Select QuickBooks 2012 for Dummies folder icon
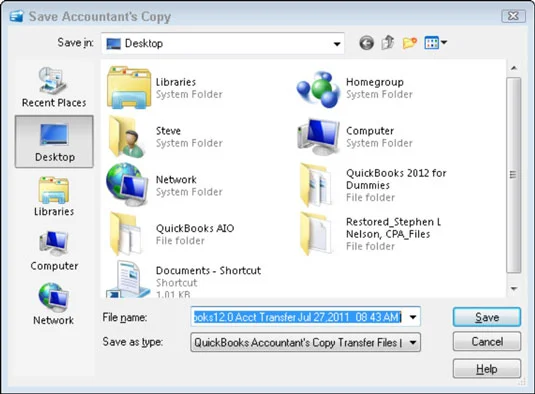The width and height of the screenshot is (535, 394). (x=316, y=185)
